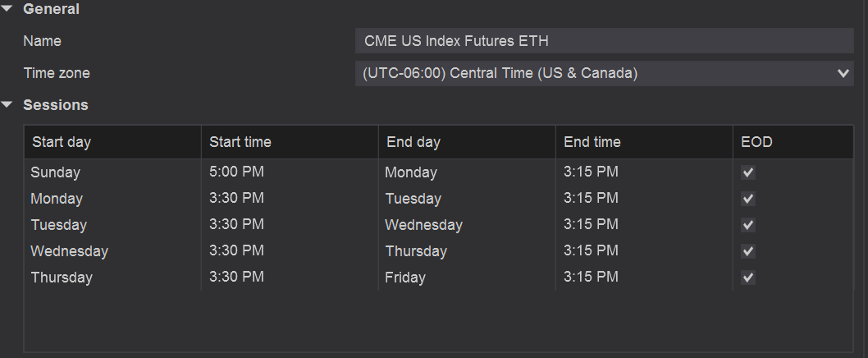Uncheck EOD for the Sunday session
Screen dimensions: 868x358
coord(747,172)
